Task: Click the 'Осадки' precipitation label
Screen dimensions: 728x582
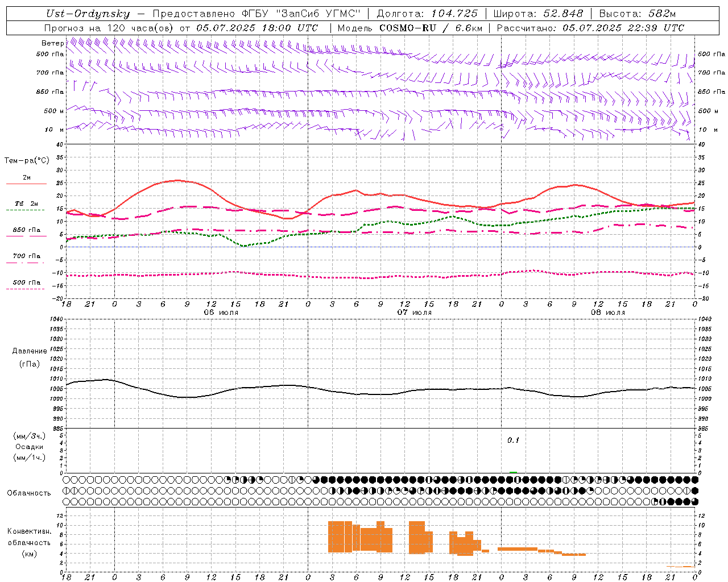Action: 30,447
